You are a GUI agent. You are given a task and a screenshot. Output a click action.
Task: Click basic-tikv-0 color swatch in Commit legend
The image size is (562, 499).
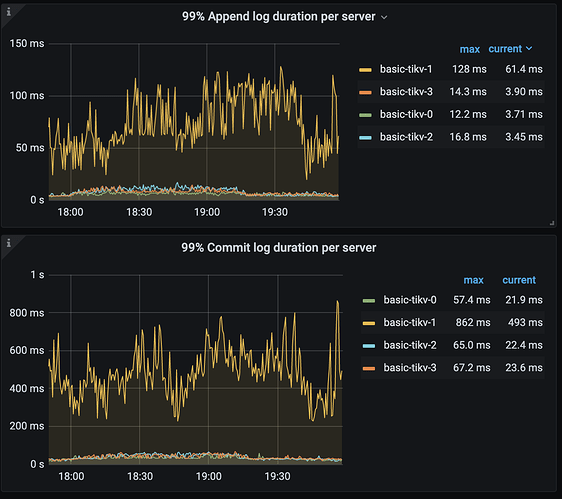369,300
